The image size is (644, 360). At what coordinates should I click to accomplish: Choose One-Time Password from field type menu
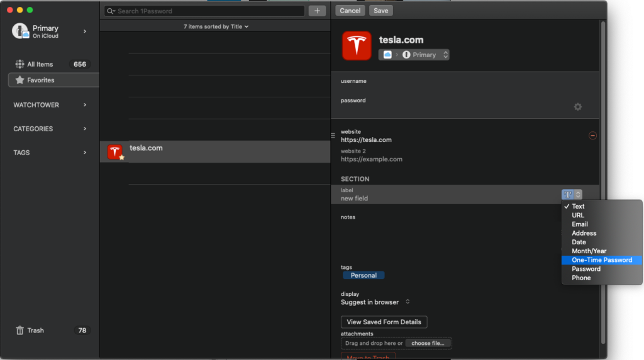pyautogui.click(x=601, y=260)
